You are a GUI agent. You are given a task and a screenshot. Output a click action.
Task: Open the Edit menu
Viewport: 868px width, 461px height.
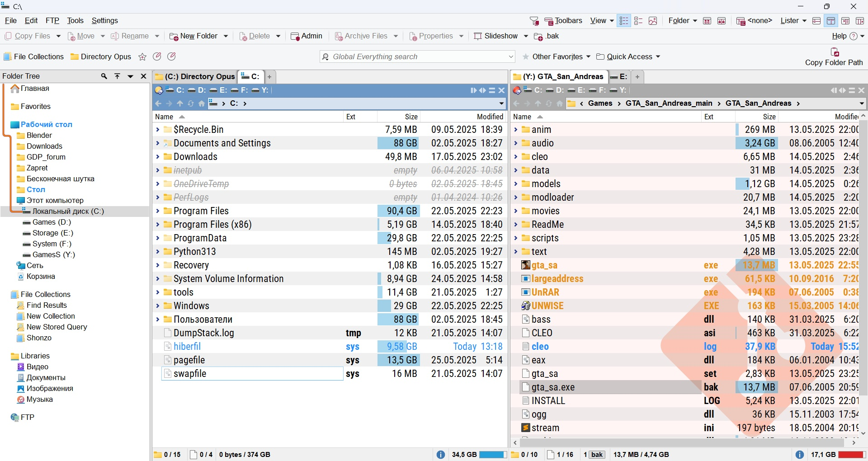[x=31, y=21]
